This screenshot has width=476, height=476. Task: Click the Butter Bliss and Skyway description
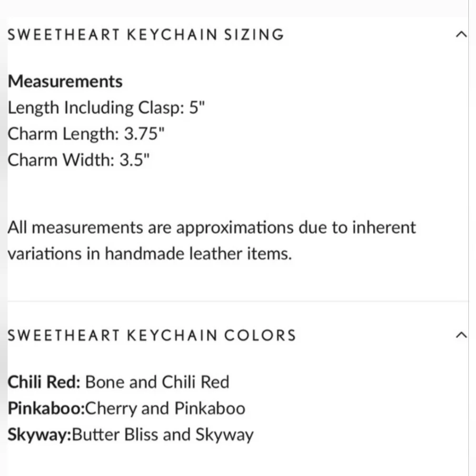pyautogui.click(x=162, y=435)
